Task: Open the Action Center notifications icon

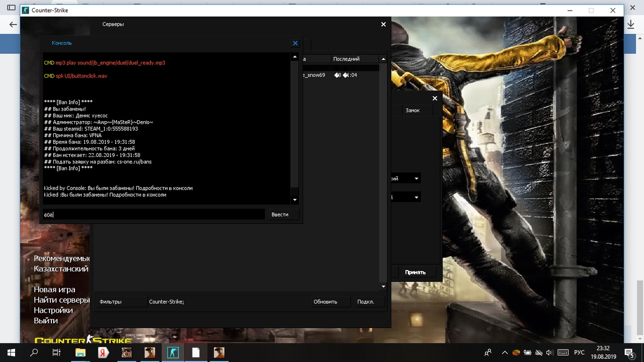Action: point(629,352)
